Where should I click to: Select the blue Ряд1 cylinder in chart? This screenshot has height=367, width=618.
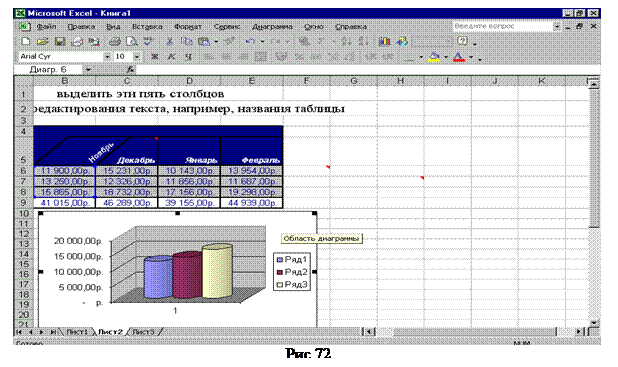(x=158, y=277)
